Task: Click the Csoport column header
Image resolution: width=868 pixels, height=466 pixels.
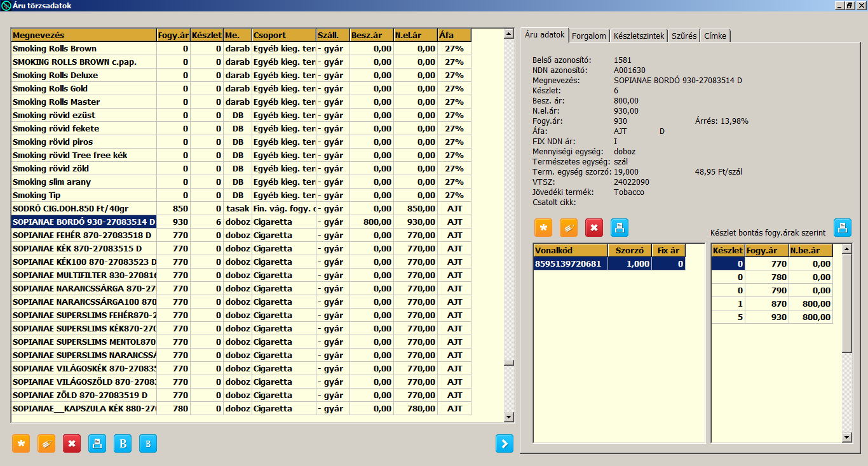Action: click(284, 36)
